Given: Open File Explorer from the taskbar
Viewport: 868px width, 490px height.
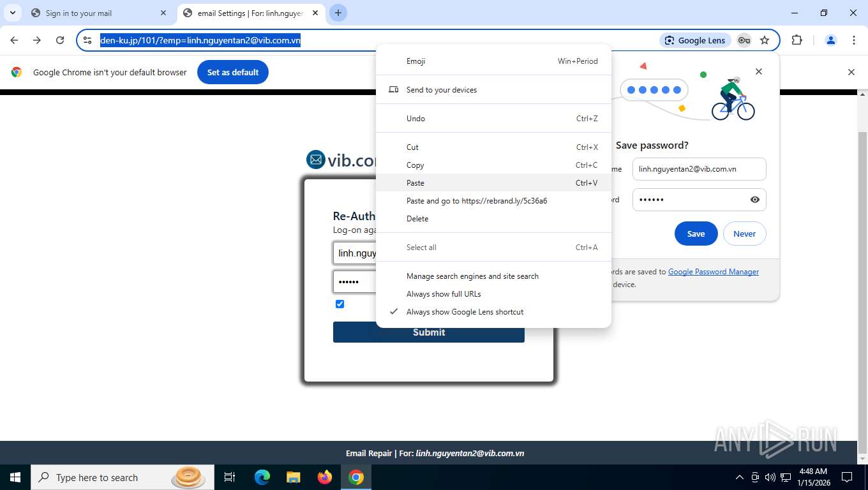Looking at the screenshot, I should pos(293,477).
